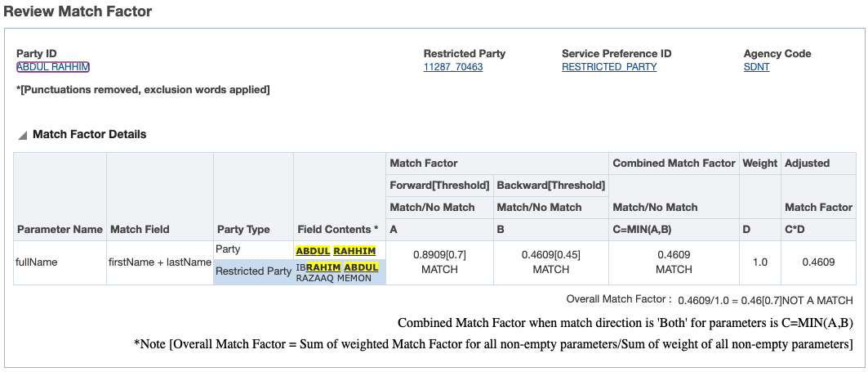Click the backward match value 0.4609[0.45]

pyautogui.click(x=550, y=255)
